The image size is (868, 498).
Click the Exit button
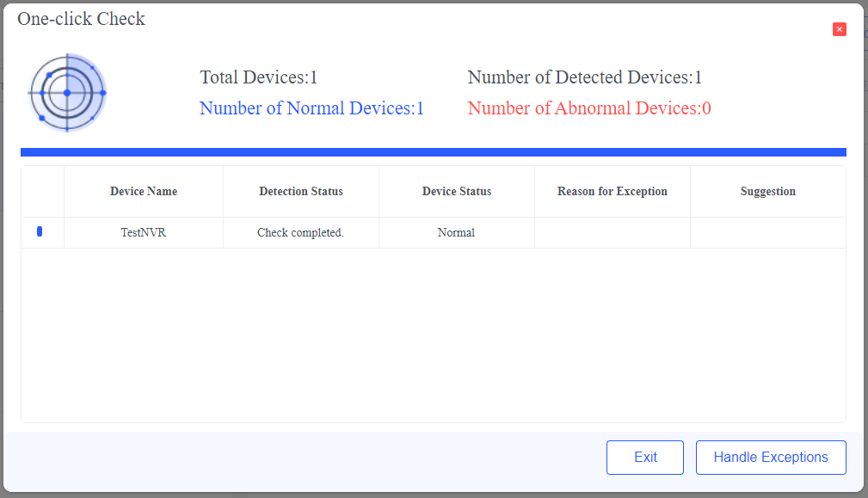pyautogui.click(x=645, y=458)
